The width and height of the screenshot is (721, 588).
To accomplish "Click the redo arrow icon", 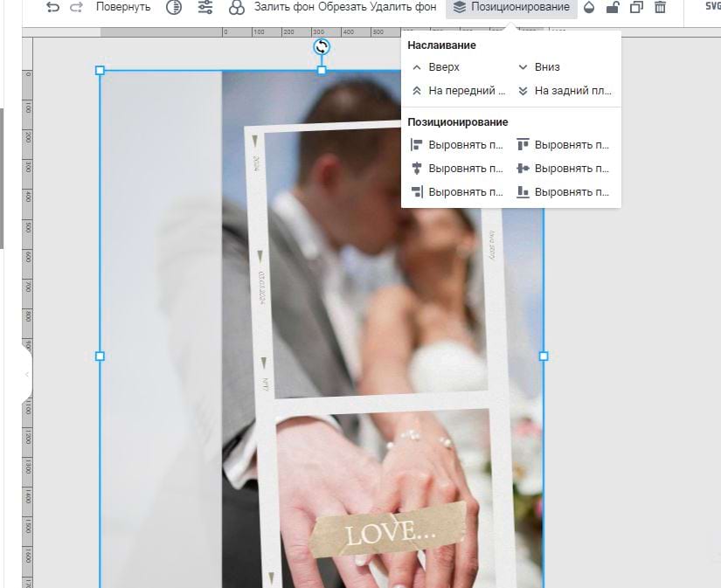I will pos(76,7).
